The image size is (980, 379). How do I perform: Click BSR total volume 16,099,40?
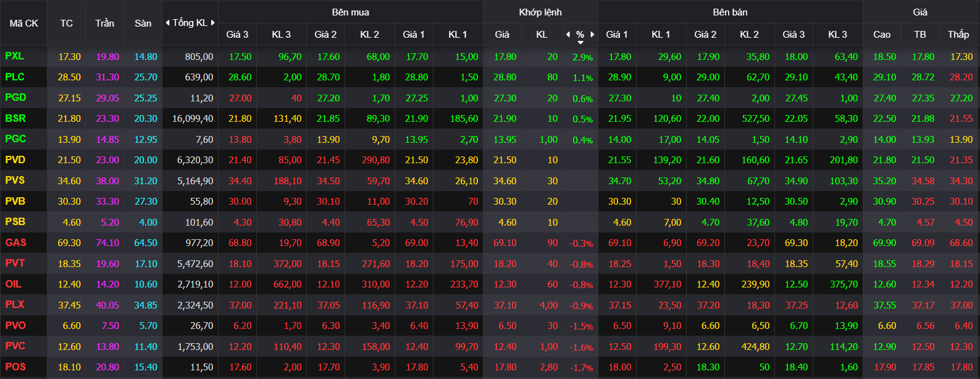(193, 119)
